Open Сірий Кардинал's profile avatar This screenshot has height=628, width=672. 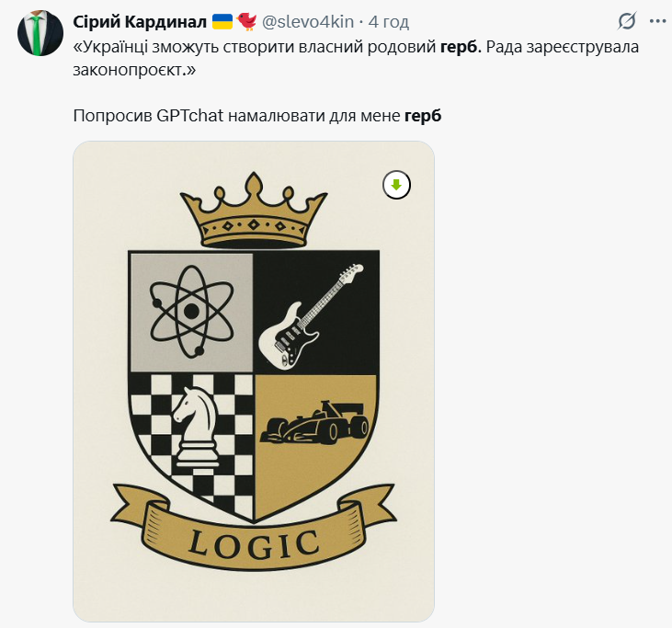[35, 35]
